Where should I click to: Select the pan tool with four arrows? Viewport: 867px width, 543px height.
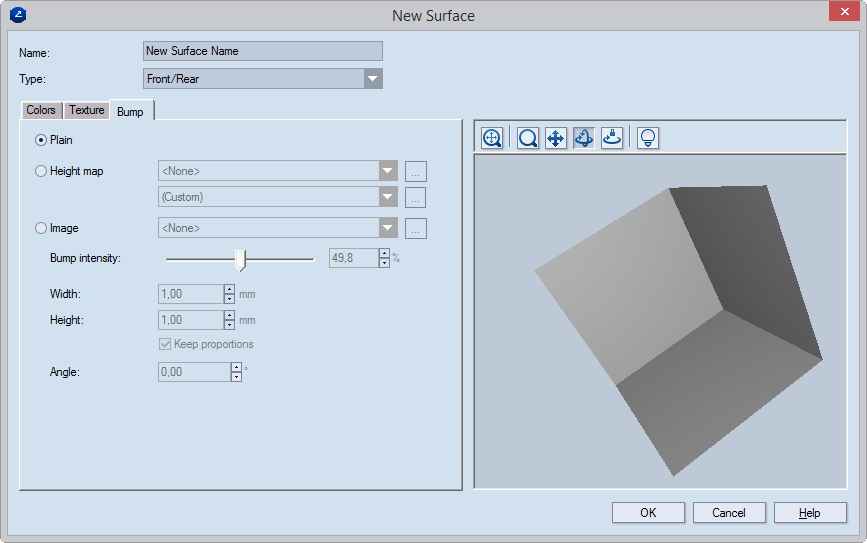pos(556,138)
